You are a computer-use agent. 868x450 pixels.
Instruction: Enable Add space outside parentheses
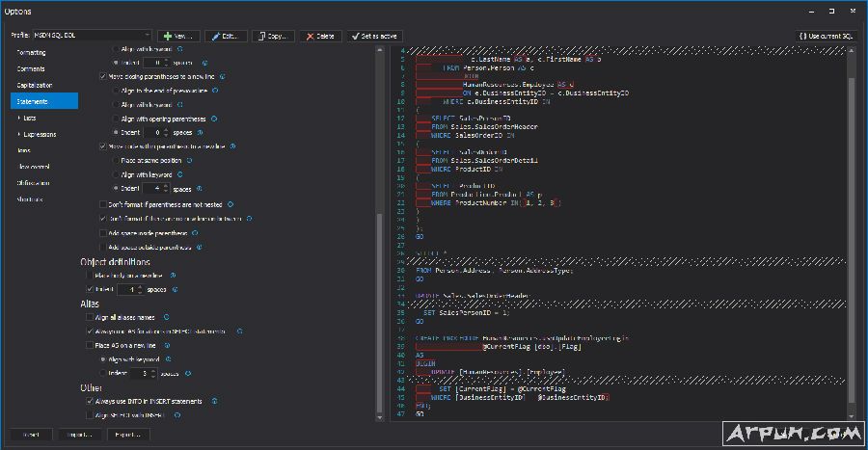tap(103, 247)
